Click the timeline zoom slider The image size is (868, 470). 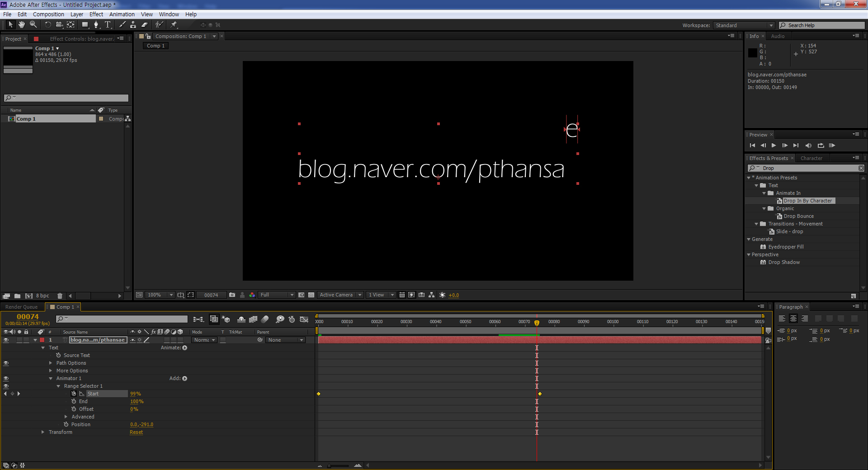338,465
